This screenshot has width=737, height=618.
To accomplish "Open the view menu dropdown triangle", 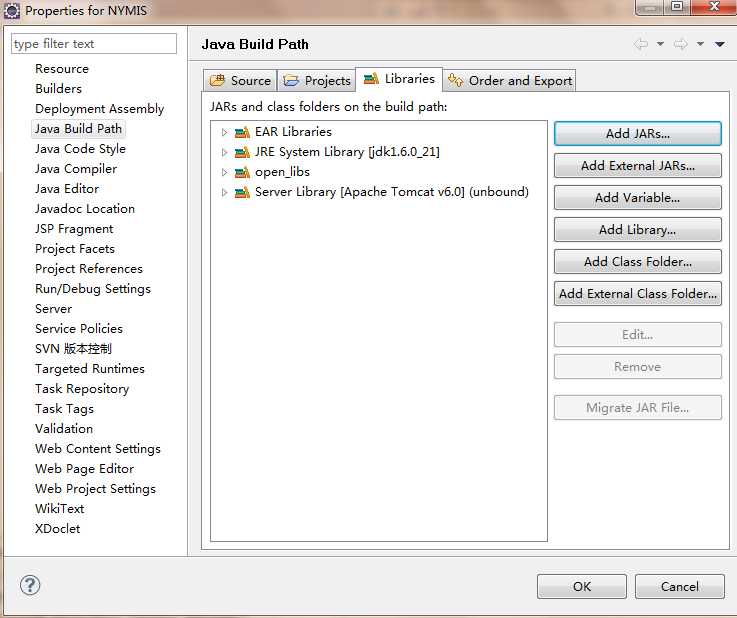I will 720,44.
